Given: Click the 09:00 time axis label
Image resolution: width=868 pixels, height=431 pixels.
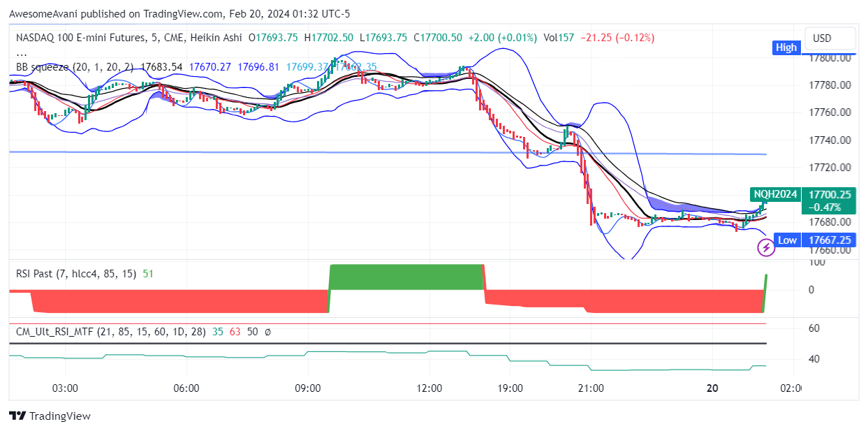Looking at the screenshot, I should click(307, 388).
